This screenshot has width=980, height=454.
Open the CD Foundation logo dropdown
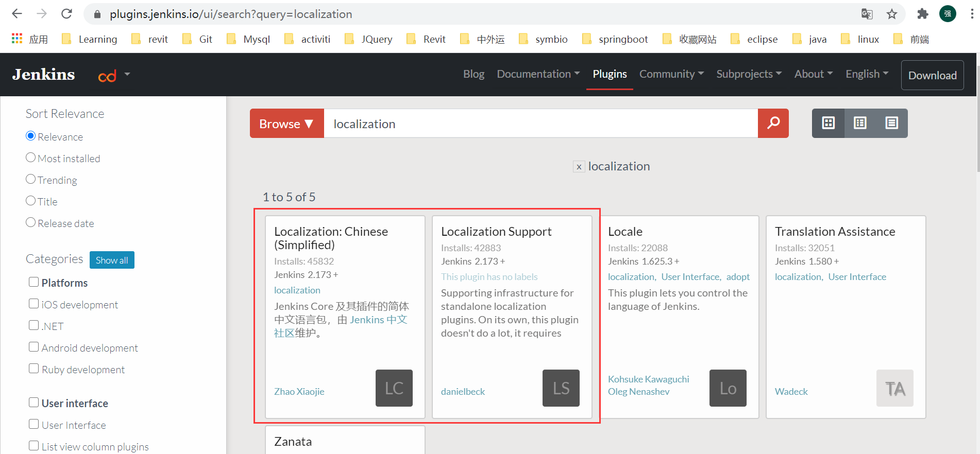(114, 75)
